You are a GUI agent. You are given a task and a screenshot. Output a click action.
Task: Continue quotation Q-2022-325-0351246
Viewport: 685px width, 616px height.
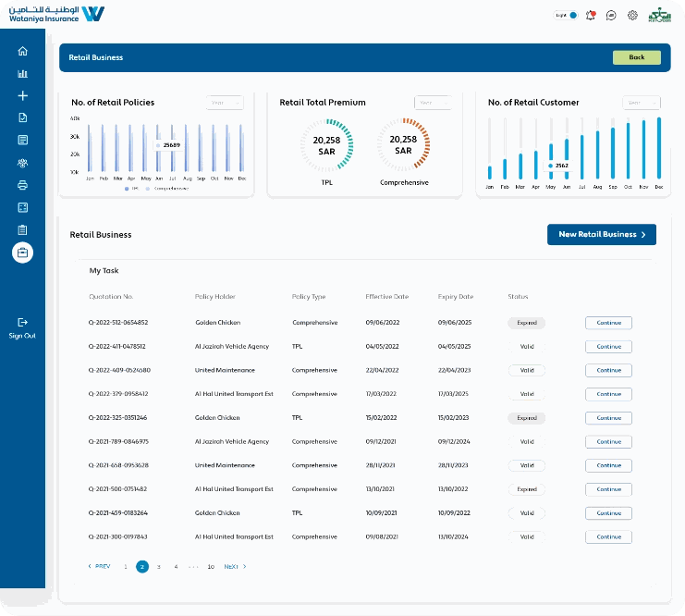[x=608, y=418]
